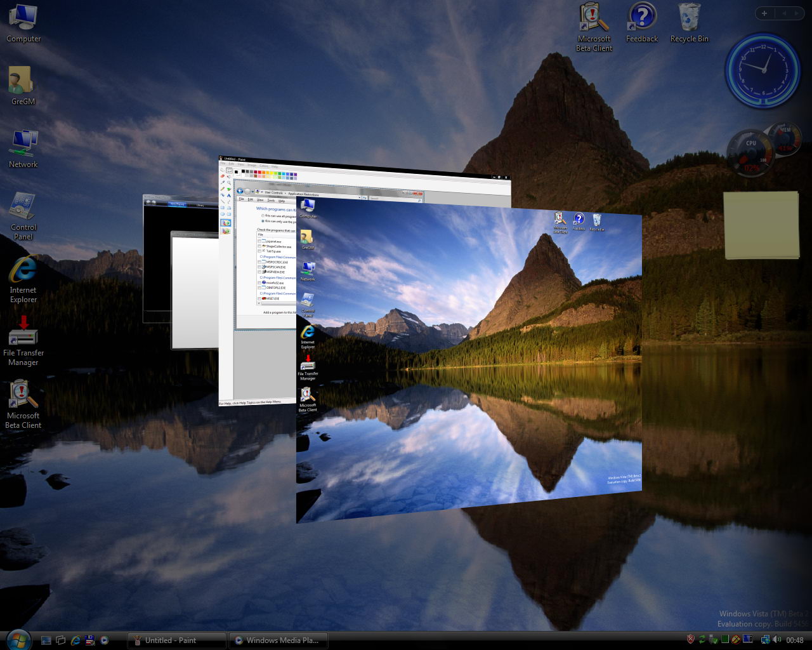Open the Network desktop icon
The width and height of the screenshot is (812, 650).
(x=23, y=149)
